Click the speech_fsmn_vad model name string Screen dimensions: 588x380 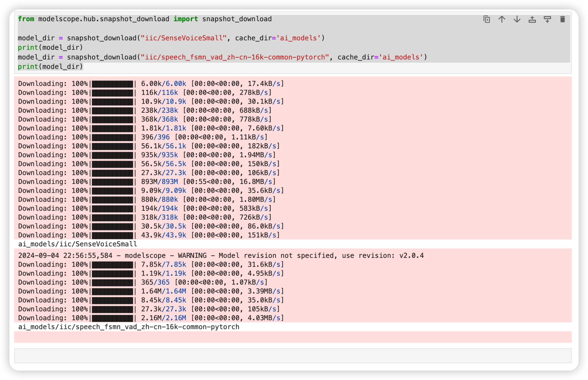235,57
